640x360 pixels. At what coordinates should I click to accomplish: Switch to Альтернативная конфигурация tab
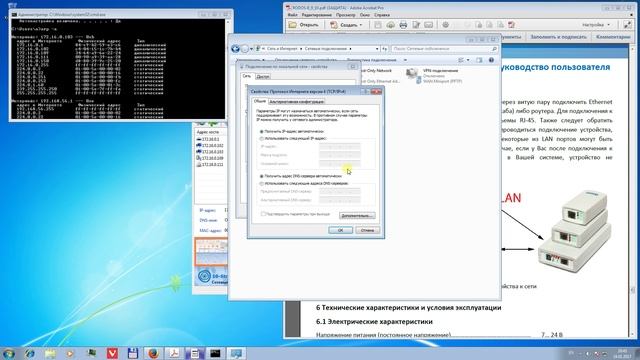pyautogui.click(x=297, y=102)
